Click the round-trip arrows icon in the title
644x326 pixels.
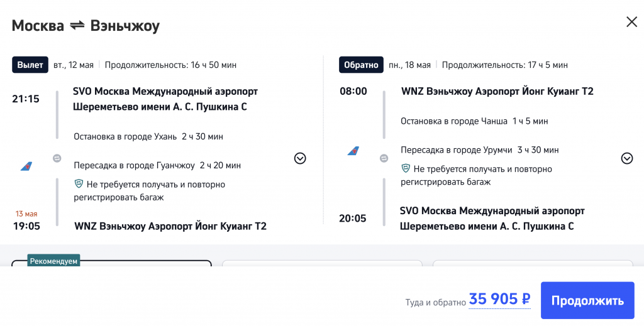[77, 26]
